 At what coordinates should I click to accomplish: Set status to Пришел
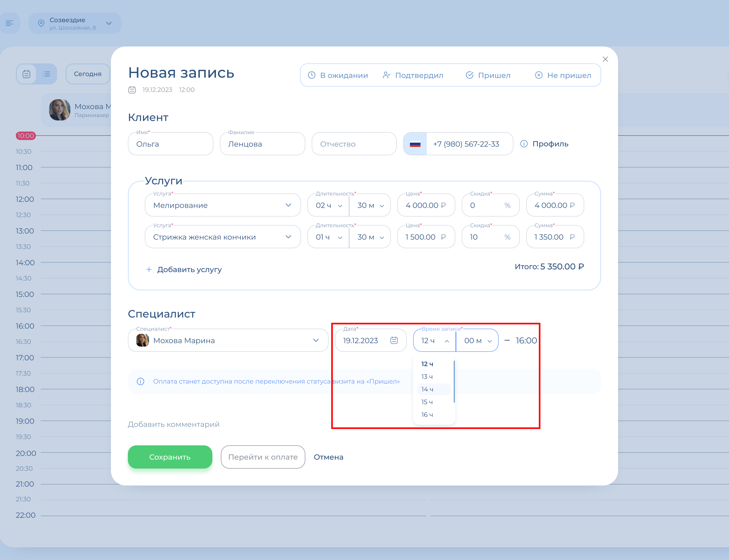click(488, 75)
